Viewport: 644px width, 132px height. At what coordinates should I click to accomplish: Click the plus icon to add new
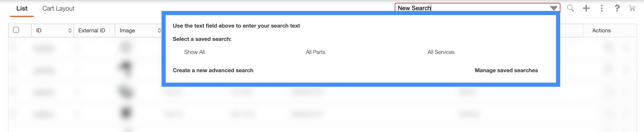tap(586, 8)
